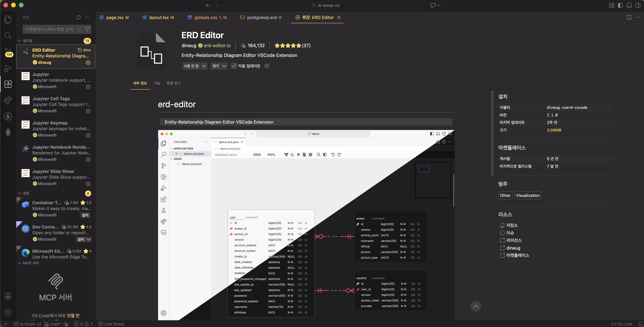Click scroll to top arrow button
The image size is (644, 327).
point(476,306)
